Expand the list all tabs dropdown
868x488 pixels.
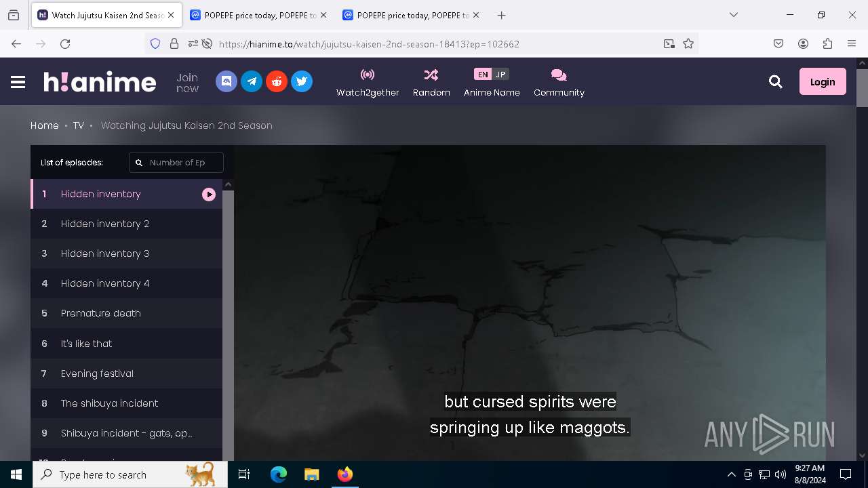734,15
